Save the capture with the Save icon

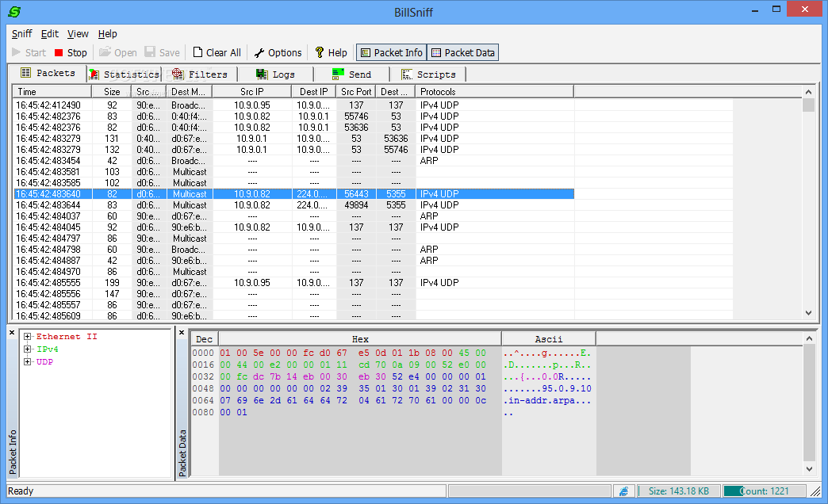coord(150,52)
